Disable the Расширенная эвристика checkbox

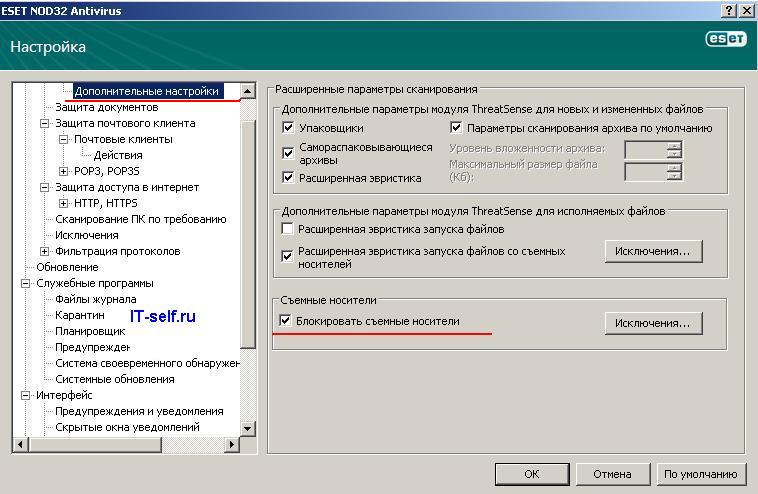click(x=288, y=177)
